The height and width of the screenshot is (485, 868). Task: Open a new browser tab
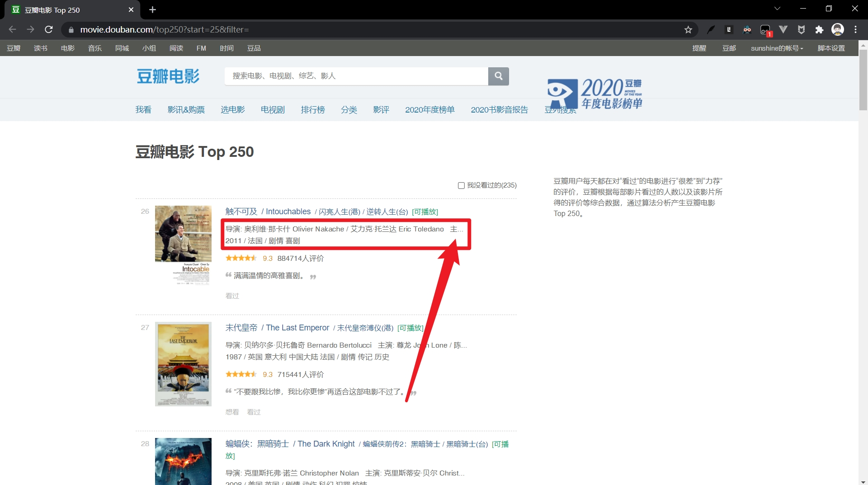(x=152, y=9)
